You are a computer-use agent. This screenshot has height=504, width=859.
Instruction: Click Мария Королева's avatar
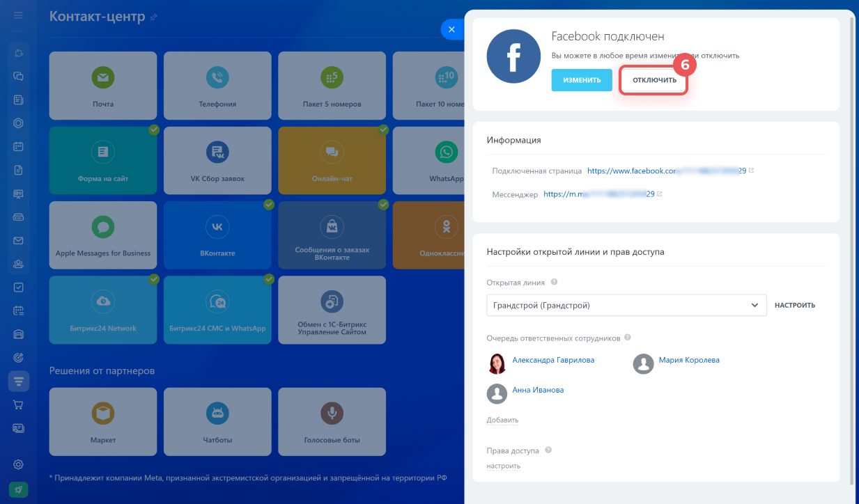(x=643, y=363)
